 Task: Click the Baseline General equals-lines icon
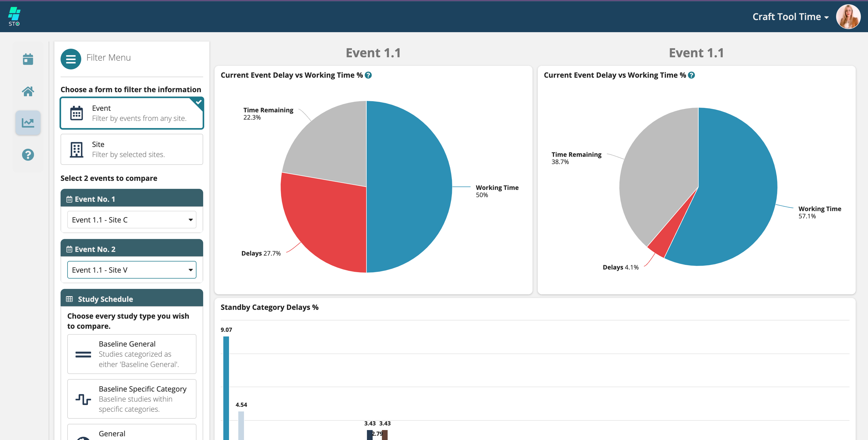click(x=83, y=354)
